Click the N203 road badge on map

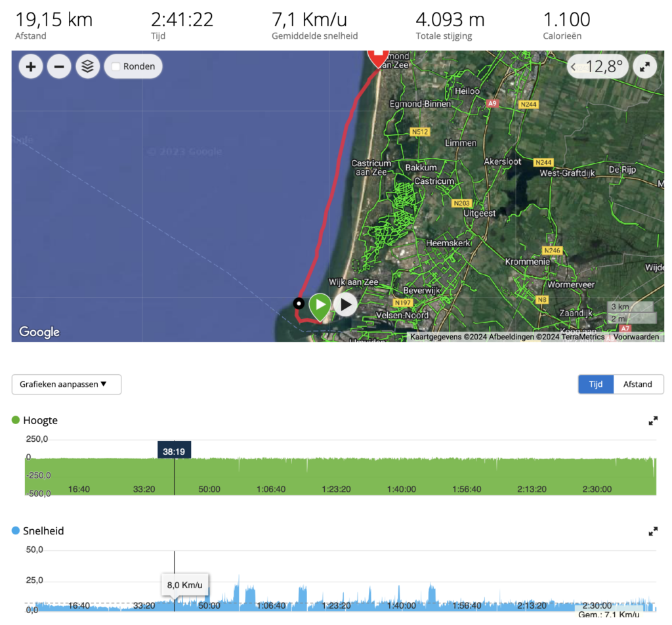[462, 203]
